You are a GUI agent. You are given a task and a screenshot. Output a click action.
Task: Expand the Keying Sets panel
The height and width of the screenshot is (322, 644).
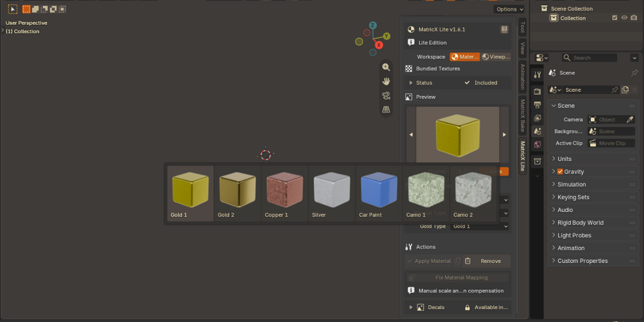pos(593,197)
